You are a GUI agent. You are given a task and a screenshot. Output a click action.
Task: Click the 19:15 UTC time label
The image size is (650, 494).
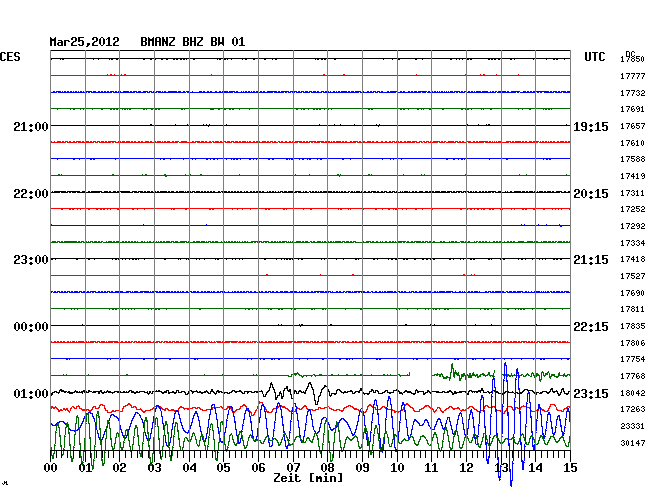pos(591,126)
